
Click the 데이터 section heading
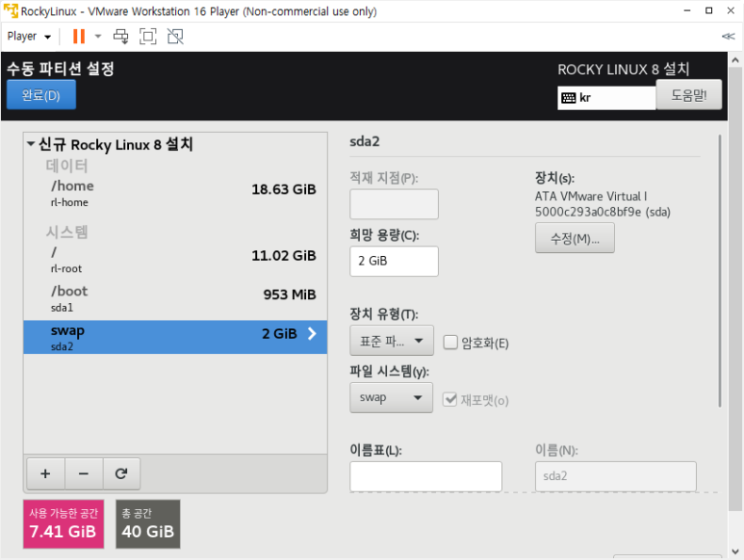(67, 165)
